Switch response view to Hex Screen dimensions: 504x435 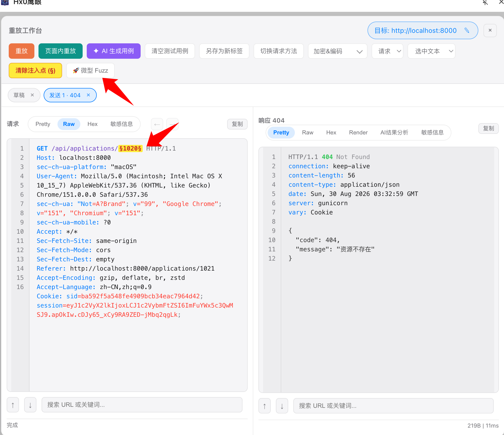[x=331, y=133]
